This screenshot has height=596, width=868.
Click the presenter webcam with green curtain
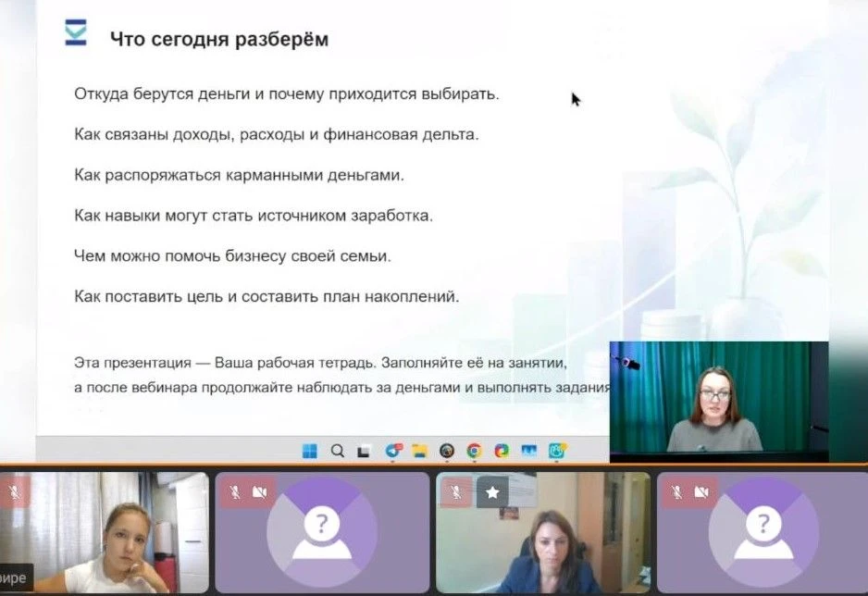[x=719, y=402]
